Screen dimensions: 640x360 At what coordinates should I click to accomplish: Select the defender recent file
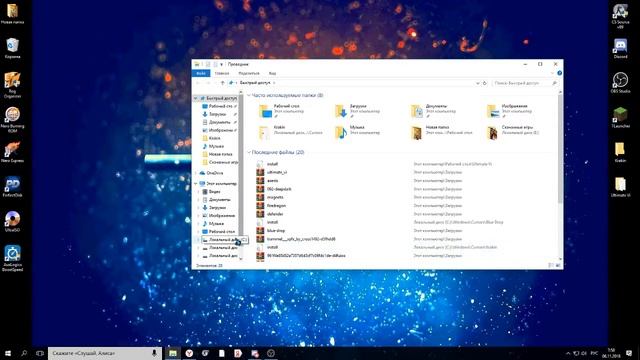tap(275, 214)
